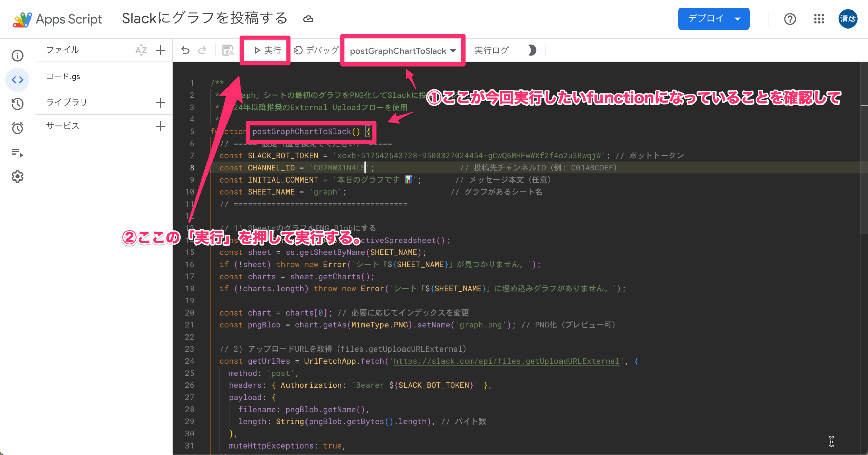Screen dimensions: 868x455
Task: Click the length String(pngBlob.getBytes()) line
Action: click(362, 422)
